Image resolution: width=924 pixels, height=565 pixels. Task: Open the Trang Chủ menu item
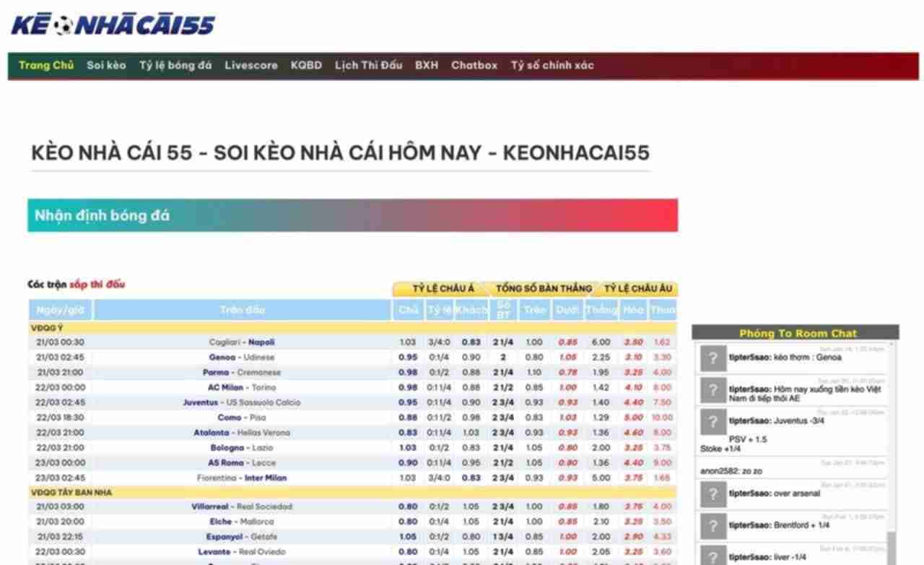tap(46, 65)
